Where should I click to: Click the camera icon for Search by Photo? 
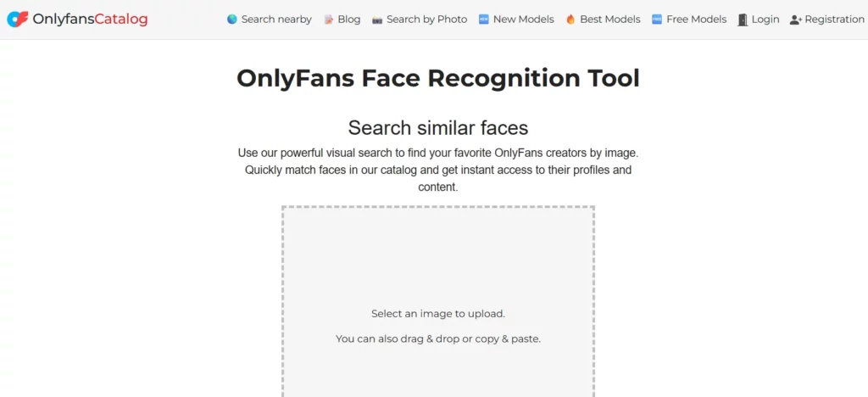pos(377,20)
